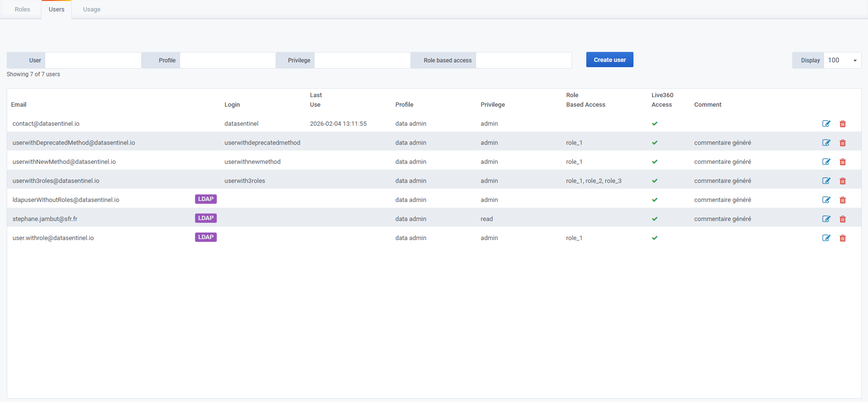Delete the userwithnewmethod user row
The width and height of the screenshot is (868, 402).
tap(842, 162)
